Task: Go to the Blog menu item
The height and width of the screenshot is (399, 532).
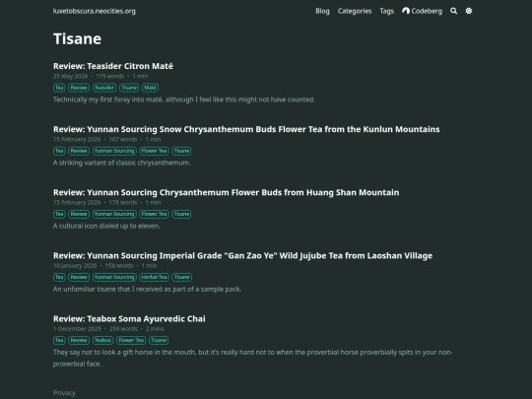Action: coord(322,11)
